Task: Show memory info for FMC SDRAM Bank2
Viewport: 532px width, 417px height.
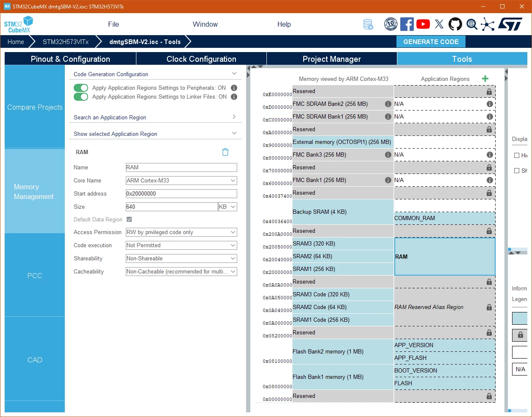Action: click(x=388, y=104)
